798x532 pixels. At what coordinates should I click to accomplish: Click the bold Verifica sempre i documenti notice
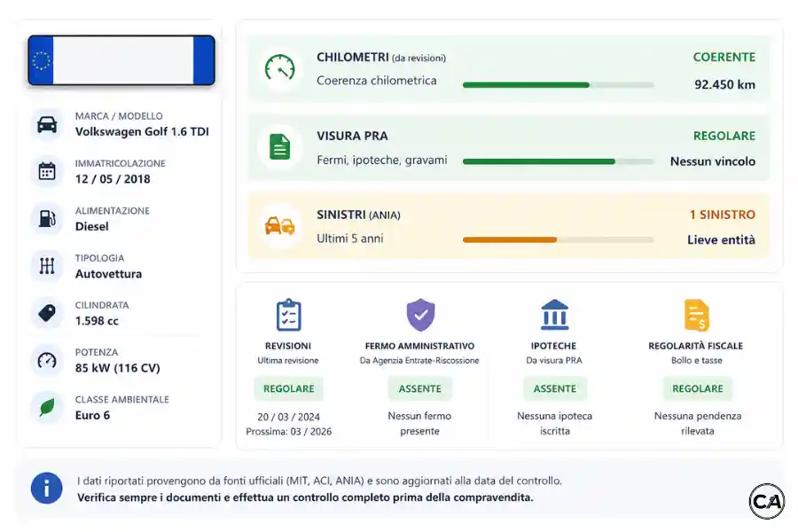305,497
